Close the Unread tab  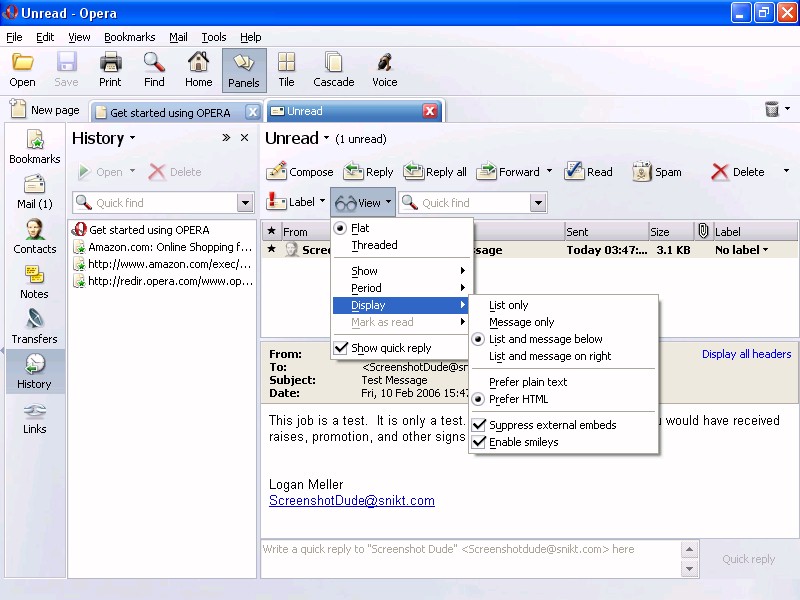(x=430, y=111)
